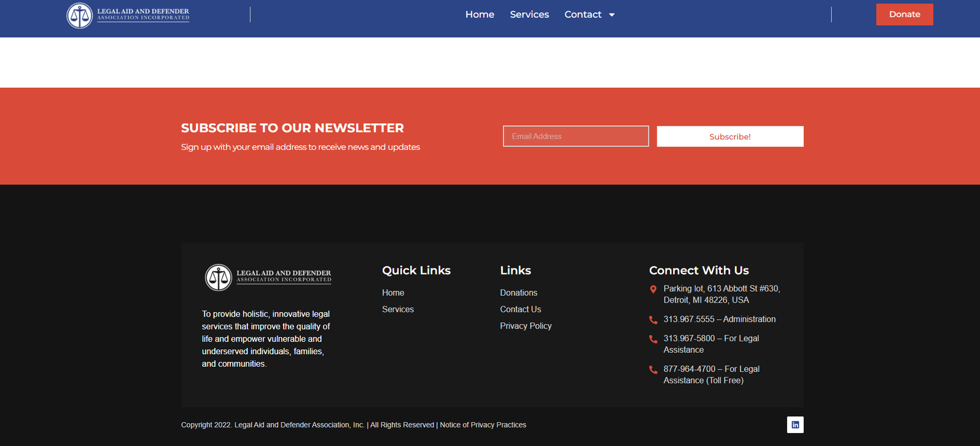The image size is (980, 446).
Task: Open the Privacy Policy footer link
Action: click(526, 326)
